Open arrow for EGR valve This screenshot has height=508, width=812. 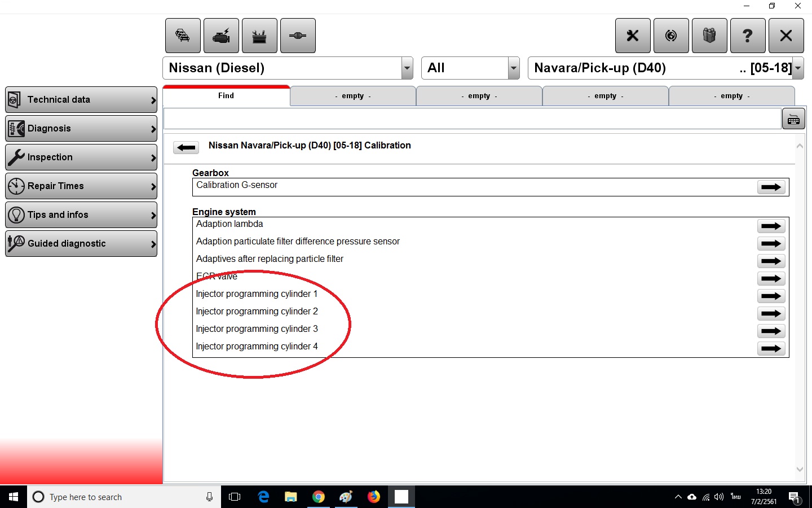coord(771,279)
